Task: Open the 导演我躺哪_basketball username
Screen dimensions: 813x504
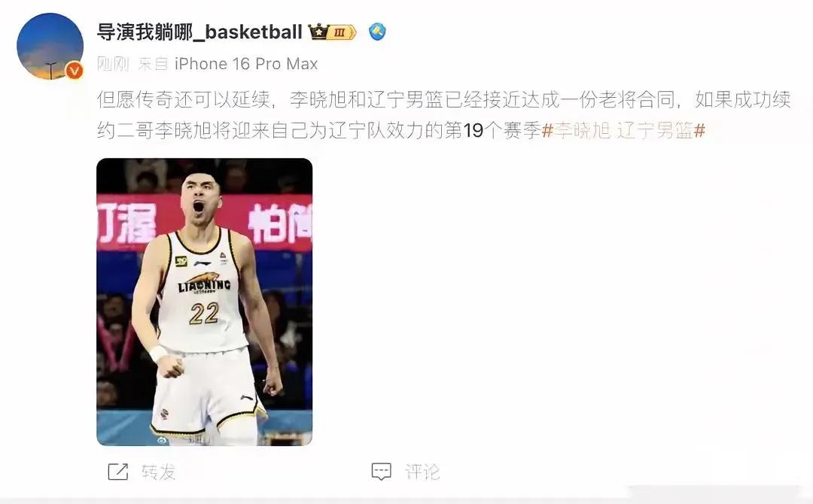Action: coord(199,32)
